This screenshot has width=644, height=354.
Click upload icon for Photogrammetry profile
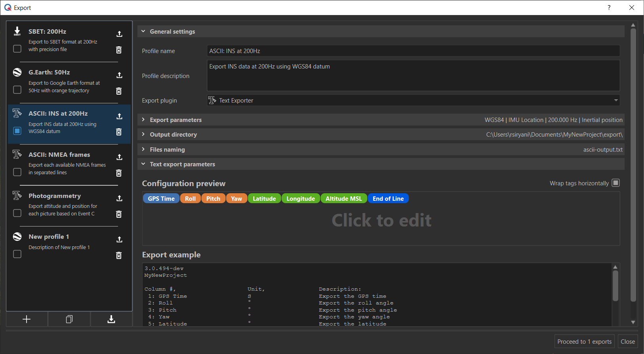119,198
